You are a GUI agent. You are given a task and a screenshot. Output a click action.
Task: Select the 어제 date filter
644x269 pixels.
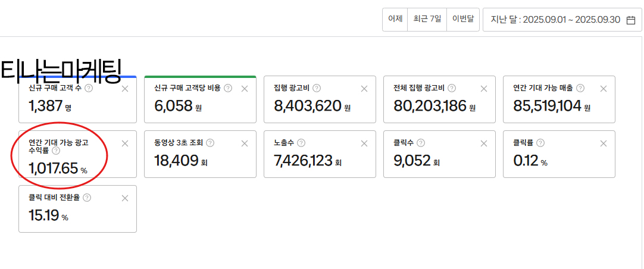pos(395,20)
